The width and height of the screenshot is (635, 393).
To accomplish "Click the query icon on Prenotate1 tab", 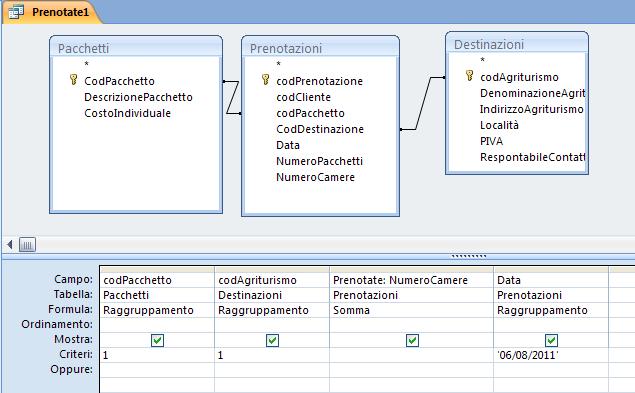I will pyautogui.click(x=16, y=12).
